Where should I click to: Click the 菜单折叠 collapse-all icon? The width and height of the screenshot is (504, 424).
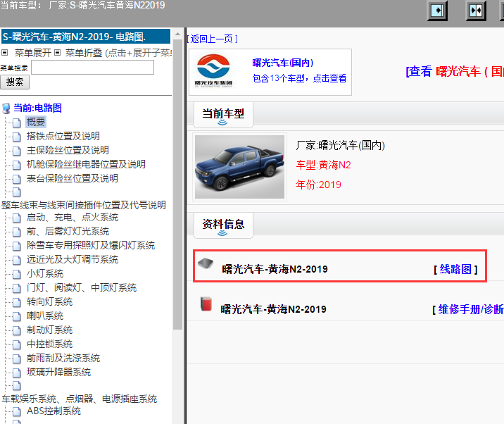[57, 52]
